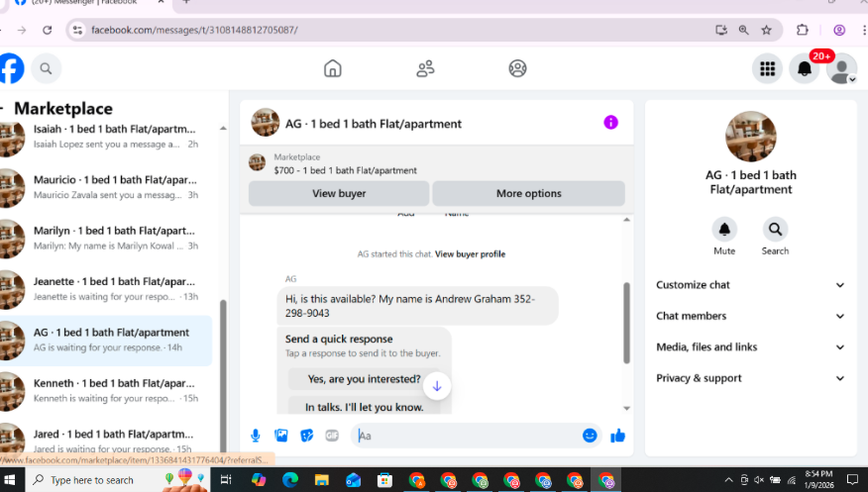Screen dimensions: 868x492
Task: Expand Media, files and links section
Action: click(x=751, y=346)
